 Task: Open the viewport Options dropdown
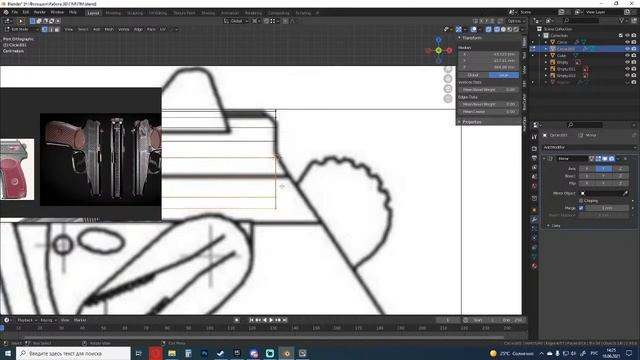click(x=516, y=21)
